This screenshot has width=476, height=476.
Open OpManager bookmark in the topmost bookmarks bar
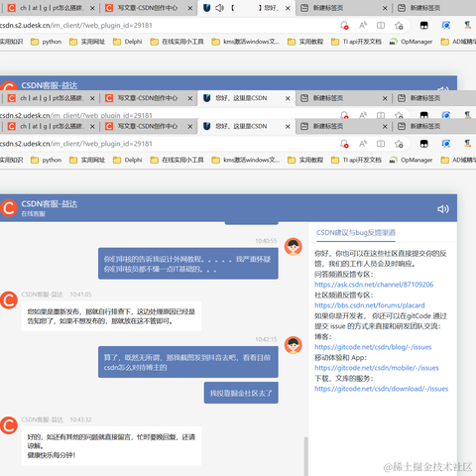[411, 42]
